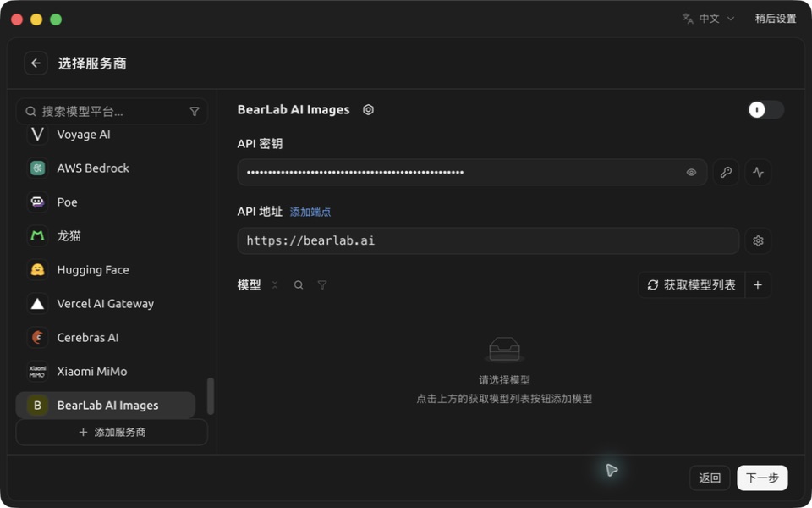Image resolution: width=812 pixels, height=508 pixels.
Task: Collapse the model list expand/collapse arrows
Action: pyautogui.click(x=275, y=285)
